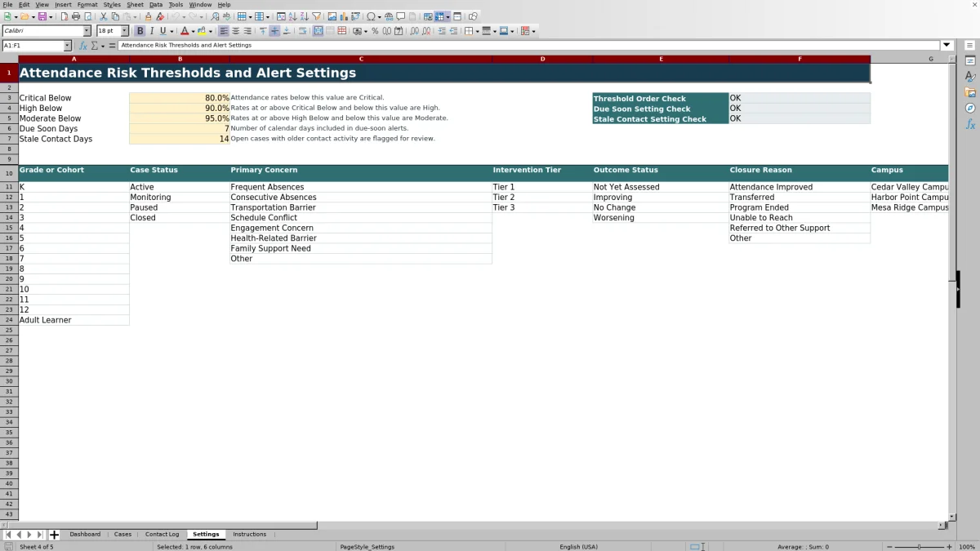Click the Format as Percent icon

[x=375, y=31]
